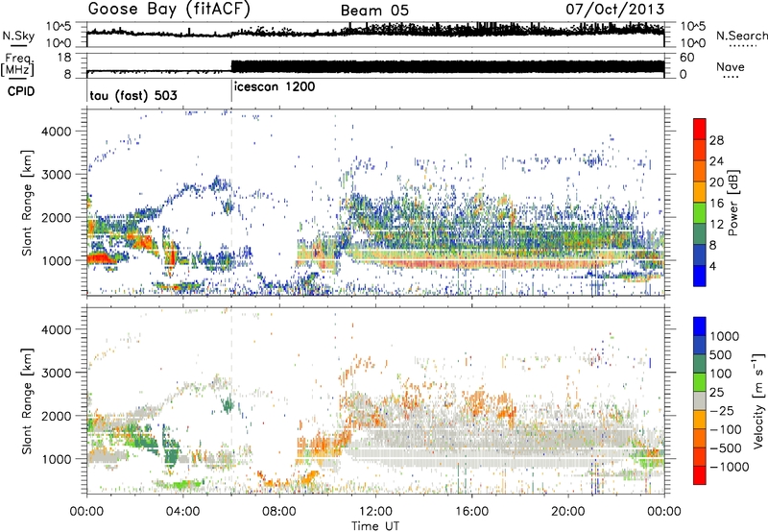The image size is (768, 532).
Task: Click the black frequency band in the Freq. panel
Action: pyautogui.click(x=447, y=66)
